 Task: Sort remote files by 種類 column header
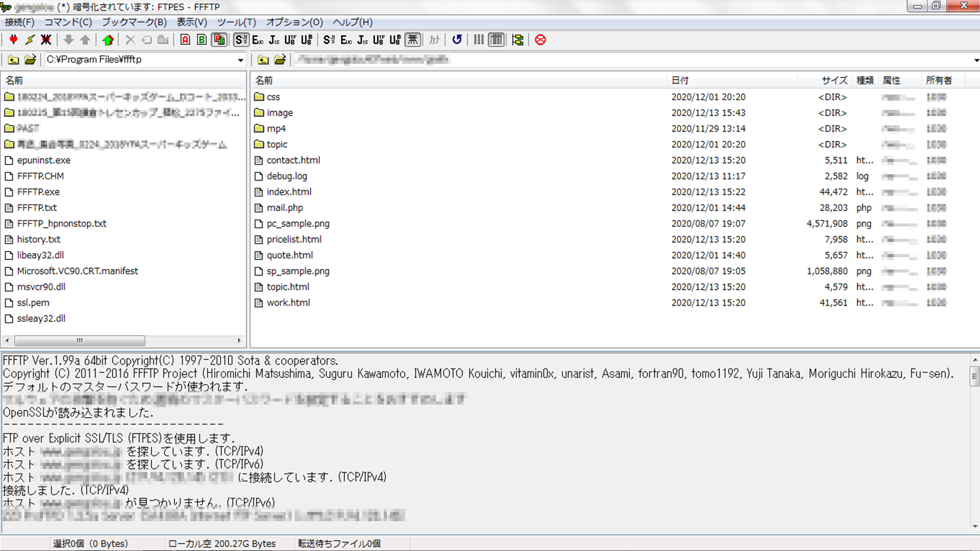[865, 80]
